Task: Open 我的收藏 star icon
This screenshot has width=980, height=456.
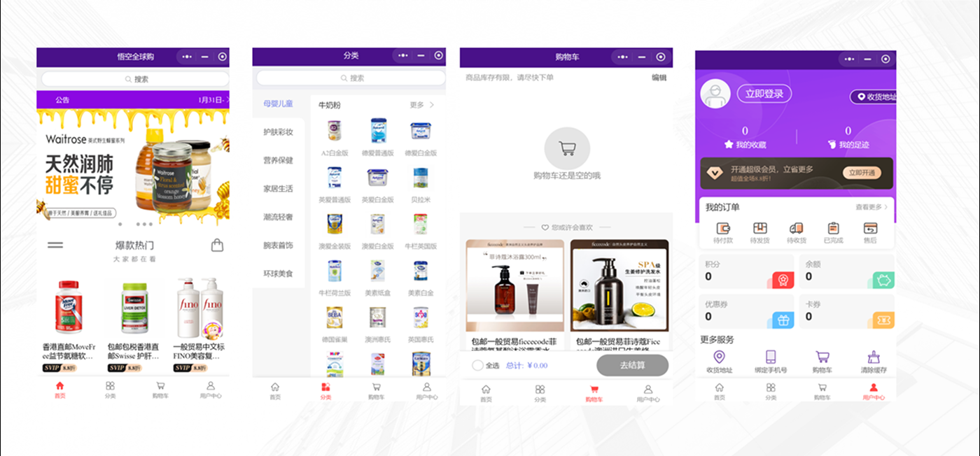Action: click(729, 144)
